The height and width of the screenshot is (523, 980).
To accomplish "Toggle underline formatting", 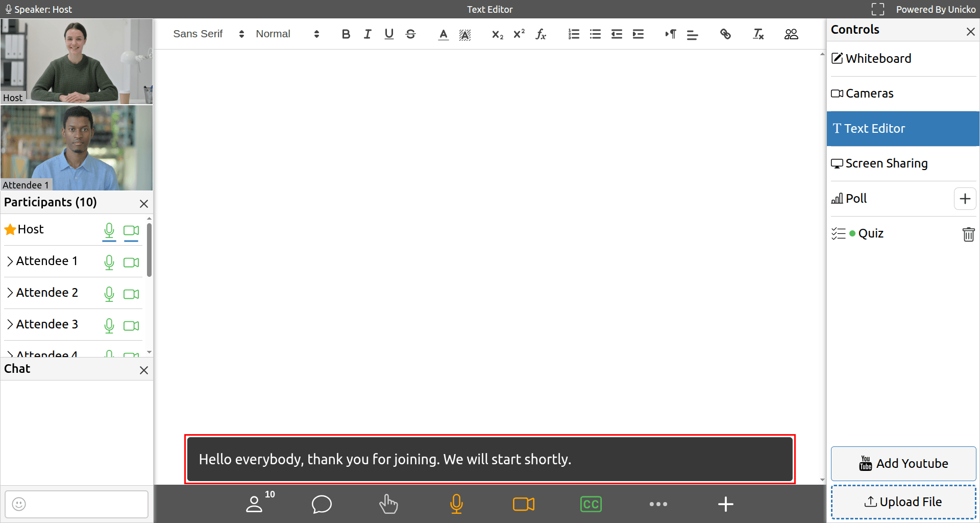I will tap(389, 34).
